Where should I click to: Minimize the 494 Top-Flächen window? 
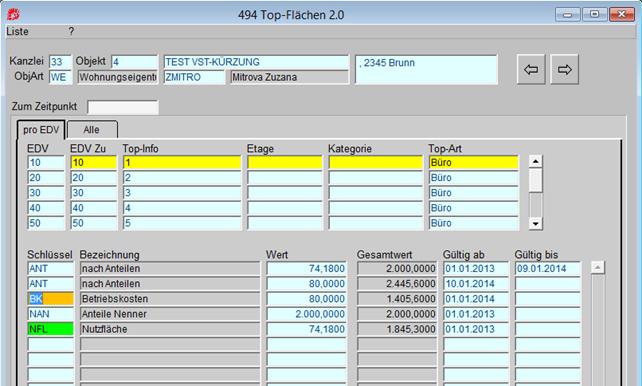(x=567, y=15)
